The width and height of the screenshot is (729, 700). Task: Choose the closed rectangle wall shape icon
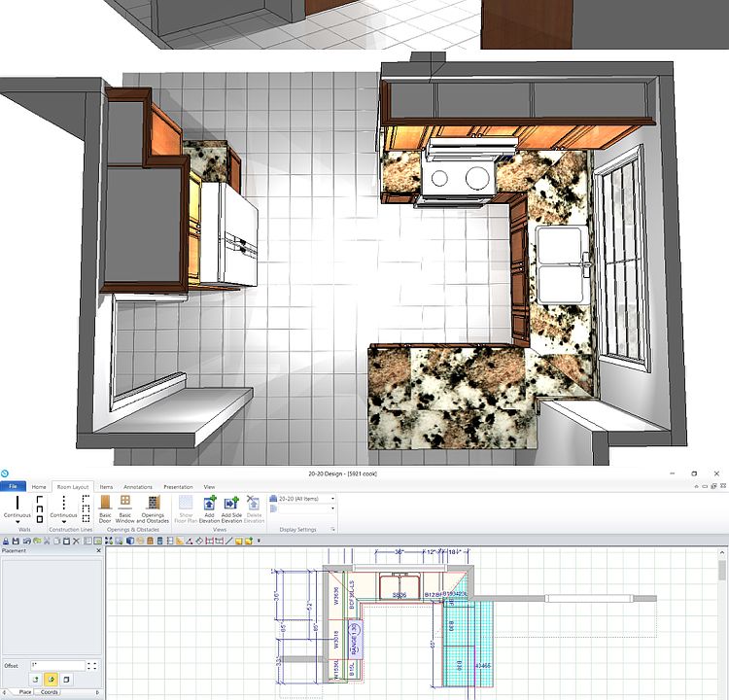click(40, 519)
